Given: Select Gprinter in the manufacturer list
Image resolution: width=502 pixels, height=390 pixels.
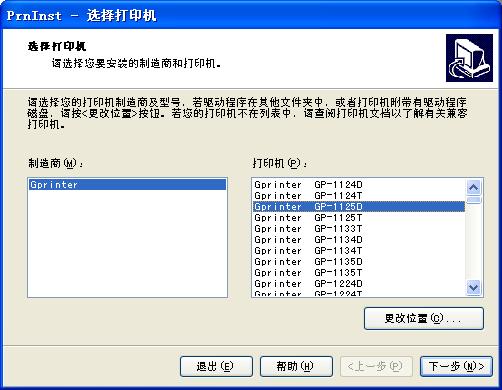Looking at the screenshot, I should coord(127,184).
